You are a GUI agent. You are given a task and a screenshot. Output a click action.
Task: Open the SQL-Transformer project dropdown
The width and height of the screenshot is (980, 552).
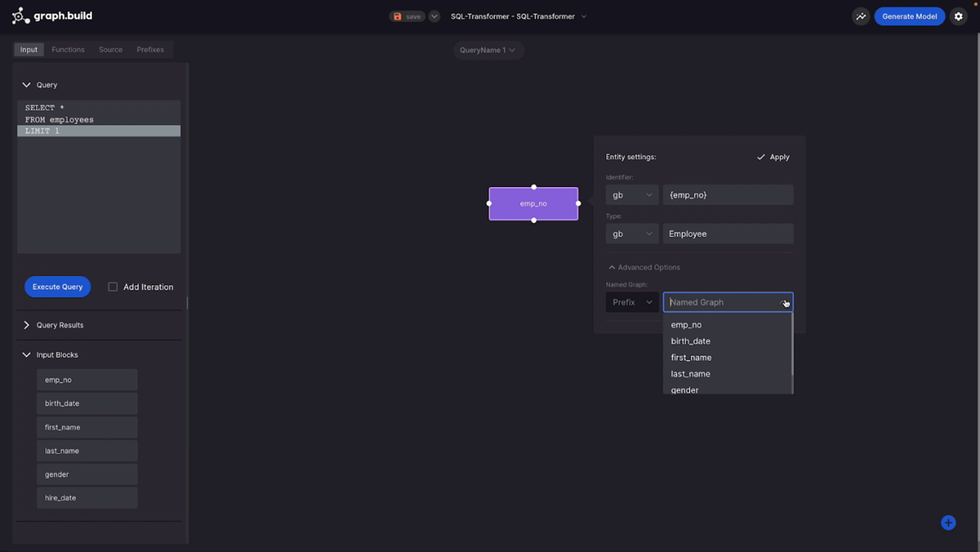pos(518,16)
